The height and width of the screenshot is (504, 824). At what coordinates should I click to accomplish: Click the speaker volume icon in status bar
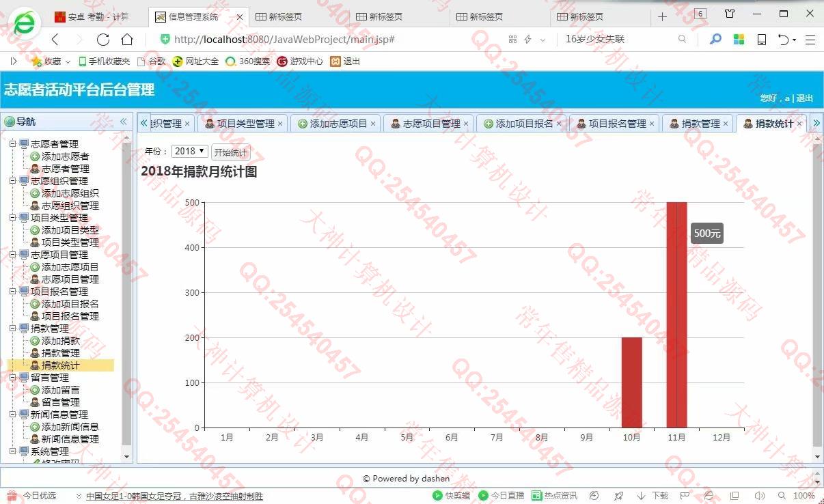click(760, 496)
